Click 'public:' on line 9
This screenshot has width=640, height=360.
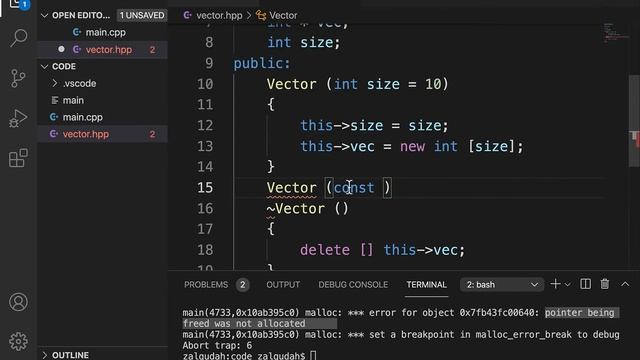(x=262, y=63)
